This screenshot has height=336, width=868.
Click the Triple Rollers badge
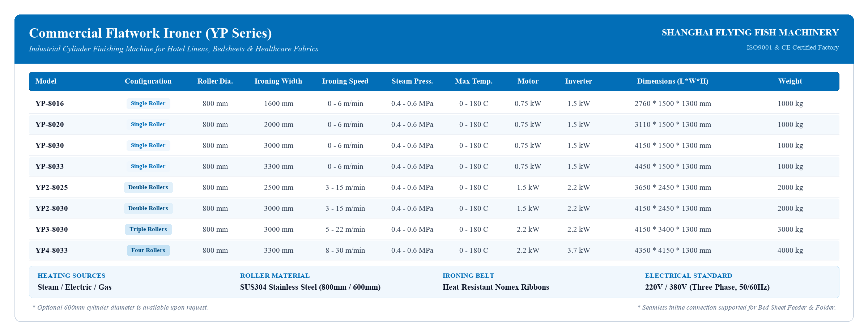coord(148,229)
